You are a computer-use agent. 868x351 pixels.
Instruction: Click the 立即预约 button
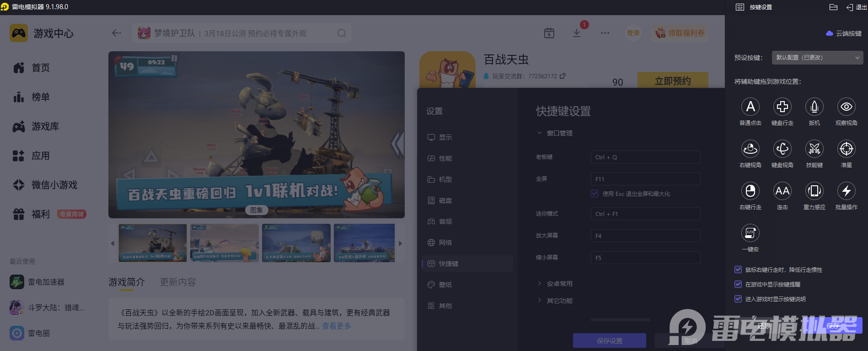673,81
